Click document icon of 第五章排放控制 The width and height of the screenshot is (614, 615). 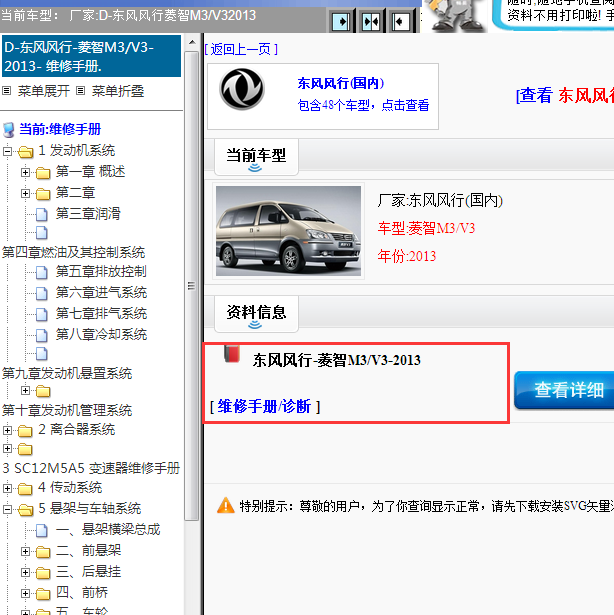(x=42, y=272)
